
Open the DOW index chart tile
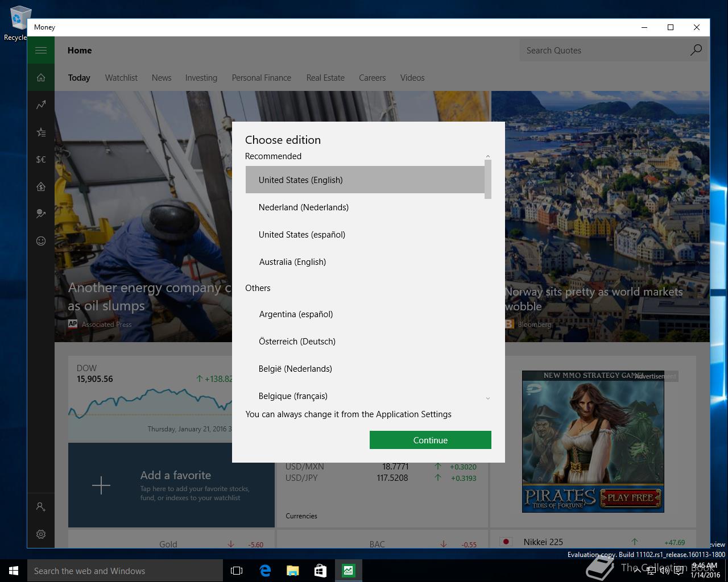(x=150, y=399)
